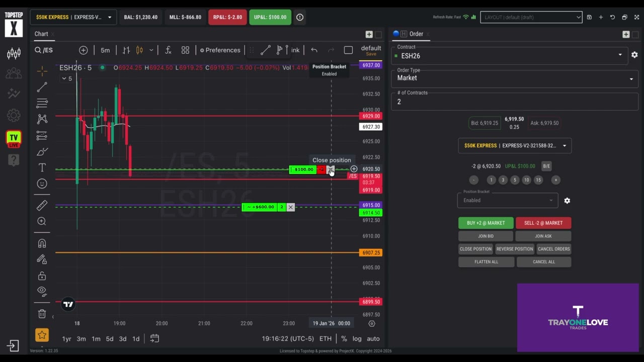Click the B/E break-even button

pyautogui.click(x=546, y=166)
